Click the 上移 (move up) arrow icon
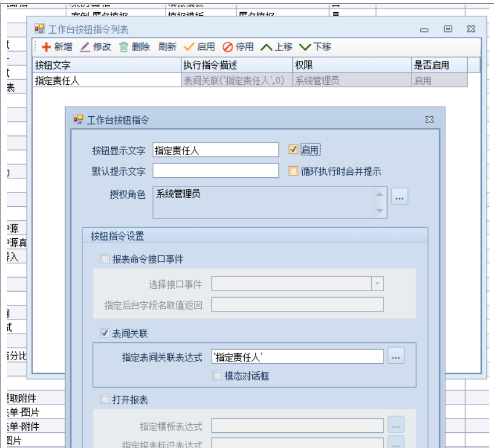The image size is (494, 448). (x=266, y=47)
